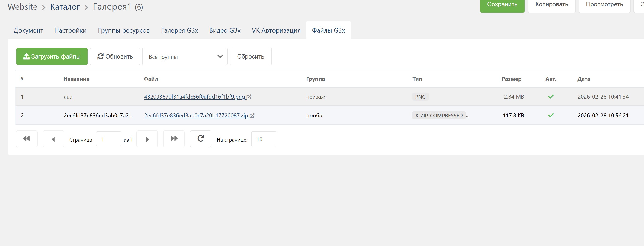Focus the page number input field
644x246 pixels.
108,139
